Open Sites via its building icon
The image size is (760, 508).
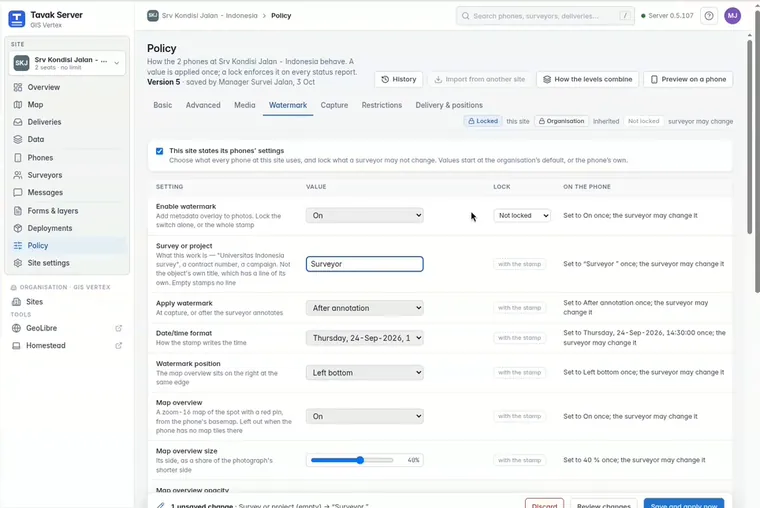[x=16, y=302]
